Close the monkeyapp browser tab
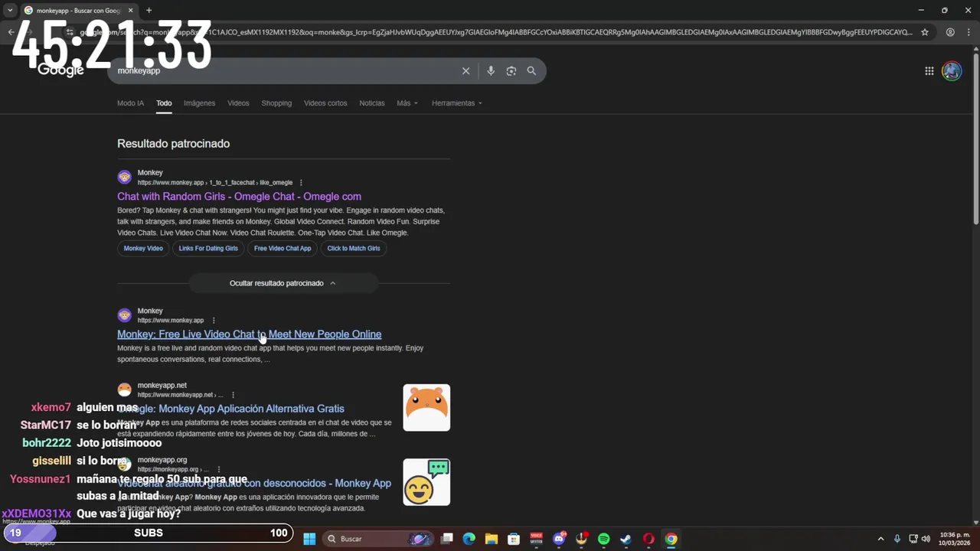 tap(130, 11)
